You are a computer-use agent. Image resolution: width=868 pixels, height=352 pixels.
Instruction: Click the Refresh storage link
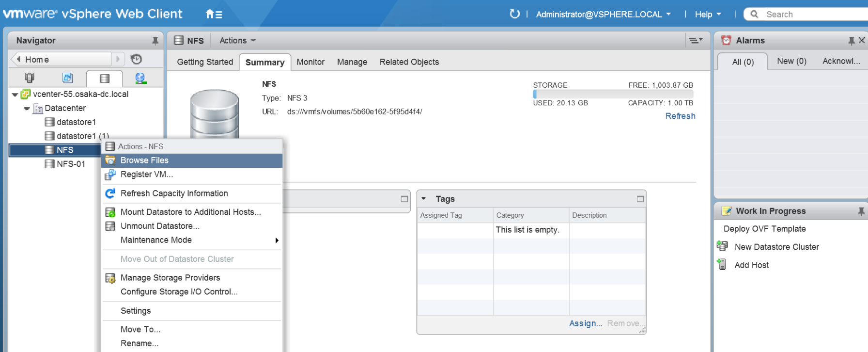point(680,116)
